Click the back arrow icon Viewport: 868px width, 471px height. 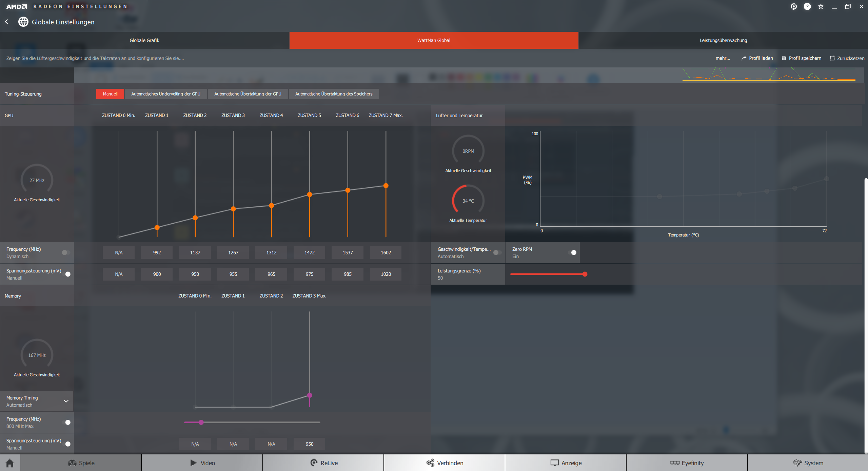click(x=6, y=22)
